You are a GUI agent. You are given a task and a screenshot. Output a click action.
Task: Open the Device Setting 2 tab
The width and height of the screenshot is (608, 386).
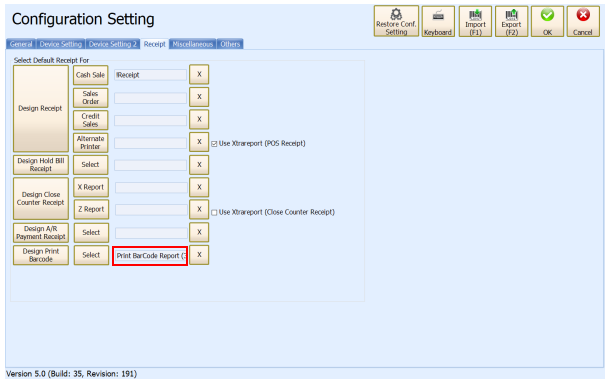point(112,44)
